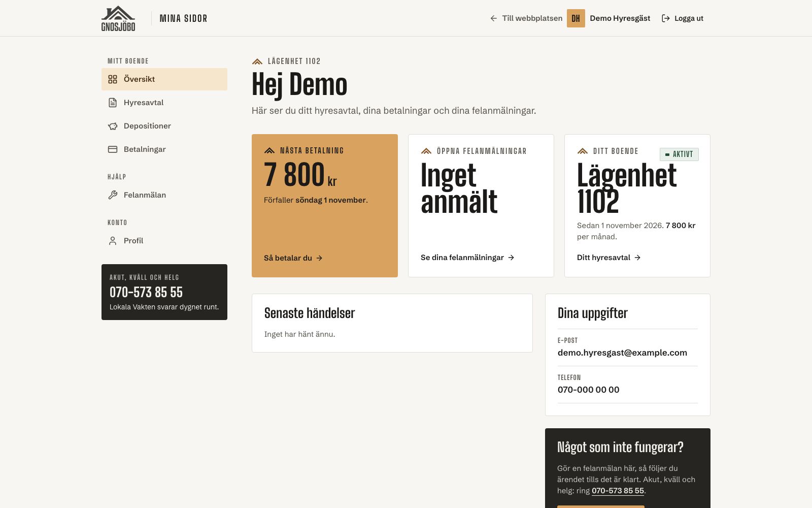Click the email demo.hyresgast@example.com

click(622, 353)
